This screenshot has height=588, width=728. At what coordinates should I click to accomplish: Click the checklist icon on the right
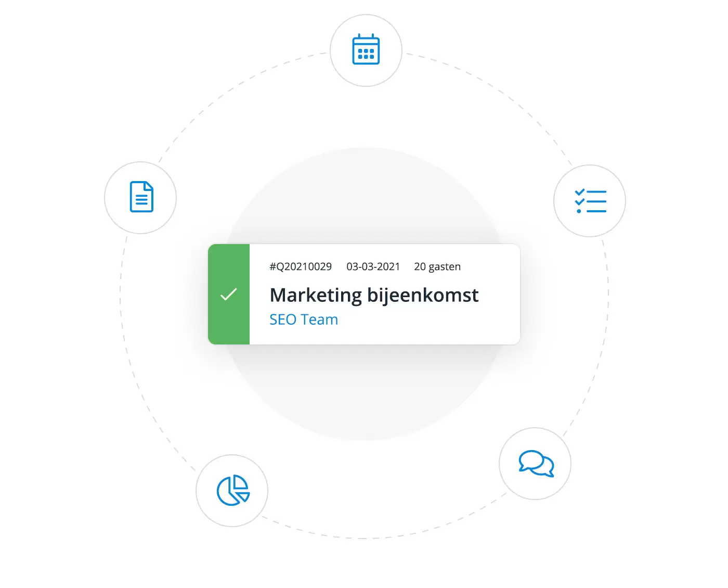pos(590,200)
